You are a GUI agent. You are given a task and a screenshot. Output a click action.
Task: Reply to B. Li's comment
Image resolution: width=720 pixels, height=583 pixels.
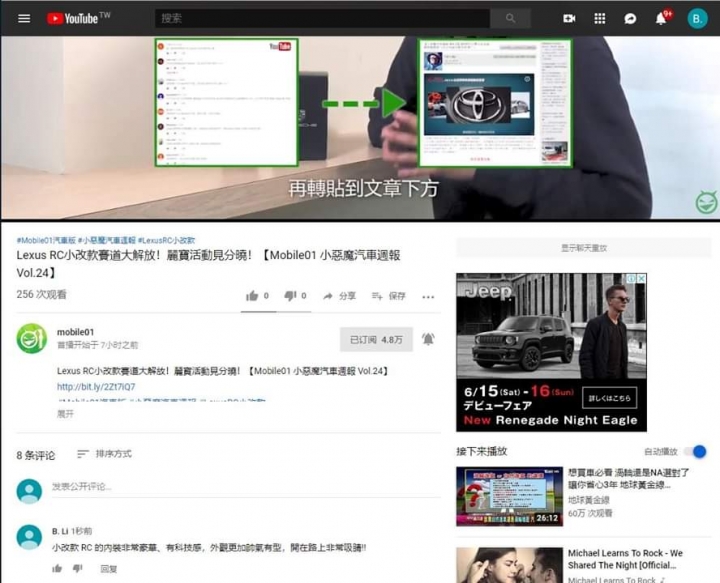(x=109, y=569)
